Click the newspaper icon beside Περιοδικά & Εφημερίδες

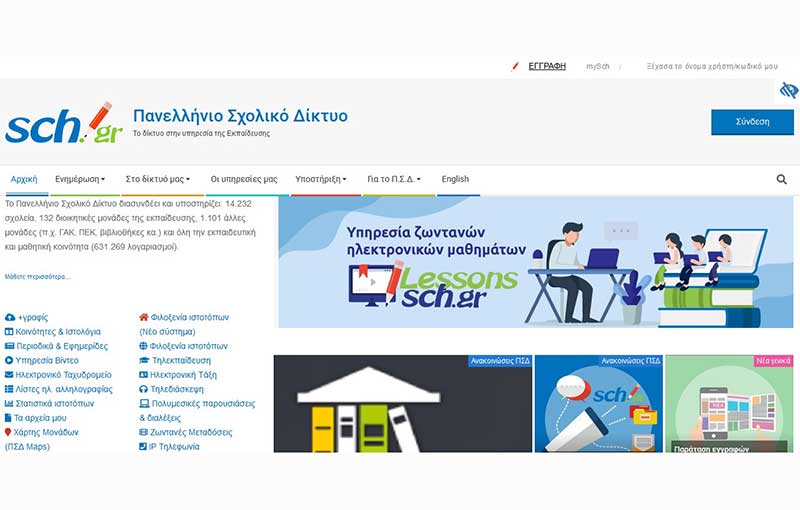click(9, 346)
